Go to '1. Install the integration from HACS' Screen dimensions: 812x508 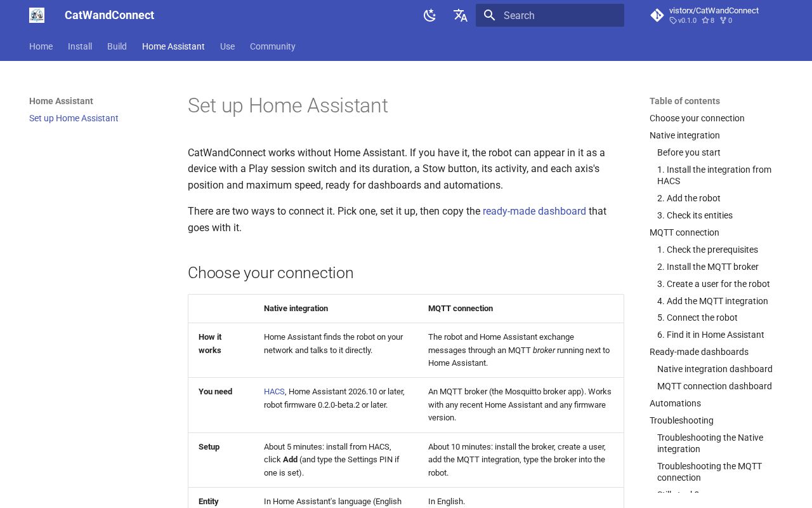pyautogui.click(x=714, y=175)
